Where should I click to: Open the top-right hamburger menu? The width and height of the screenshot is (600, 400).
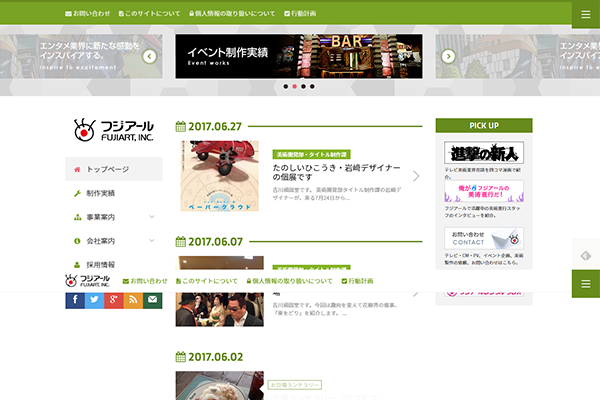coord(585,15)
